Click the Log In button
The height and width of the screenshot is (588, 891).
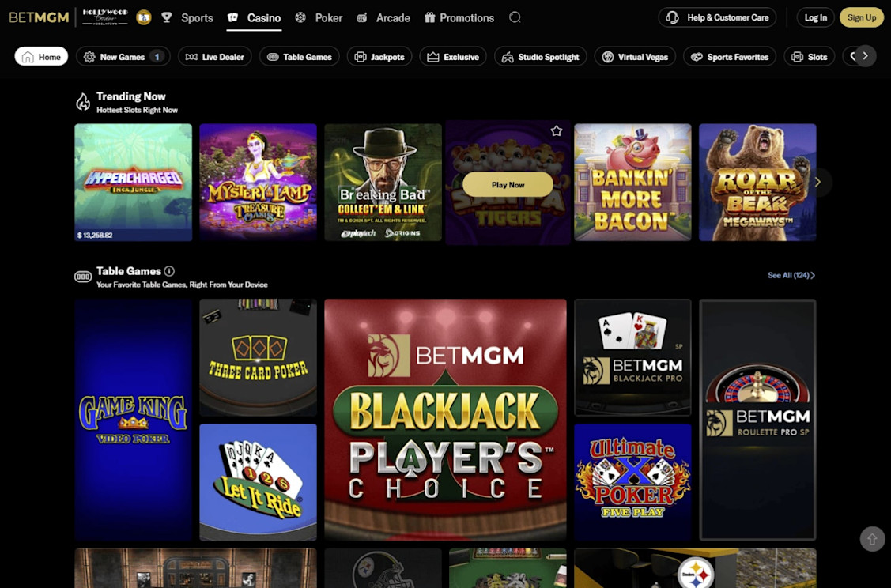click(x=815, y=17)
